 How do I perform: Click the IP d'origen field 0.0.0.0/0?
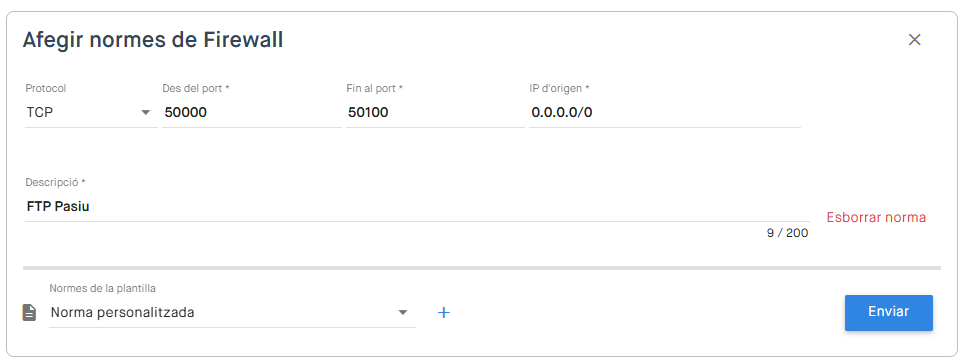click(x=665, y=113)
